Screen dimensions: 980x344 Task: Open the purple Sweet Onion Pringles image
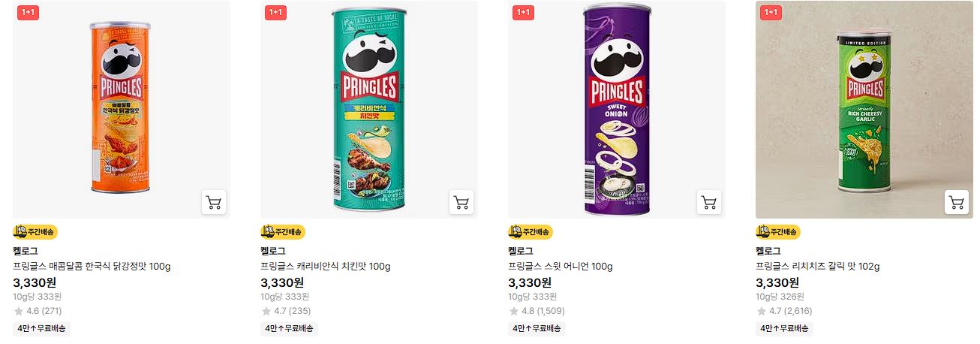pyautogui.click(x=617, y=110)
